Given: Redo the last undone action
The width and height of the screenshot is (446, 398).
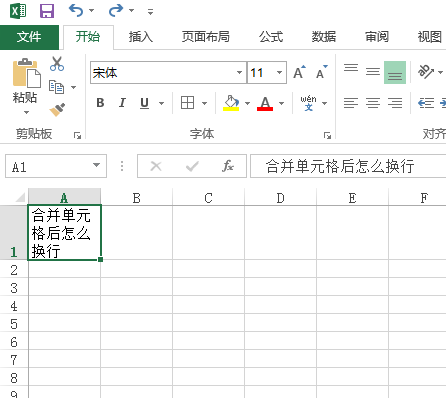Looking at the screenshot, I should [x=116, y=11].
